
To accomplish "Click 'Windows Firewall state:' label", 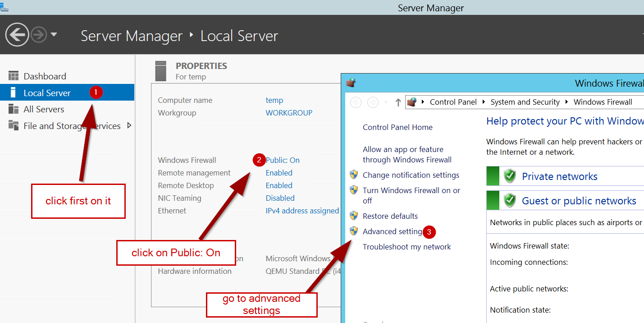I will coord(530,246).
